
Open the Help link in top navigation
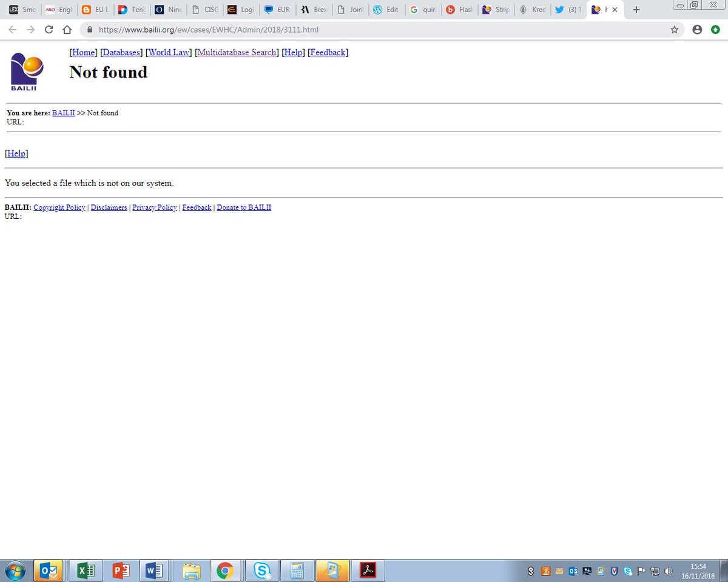[294, 52]
